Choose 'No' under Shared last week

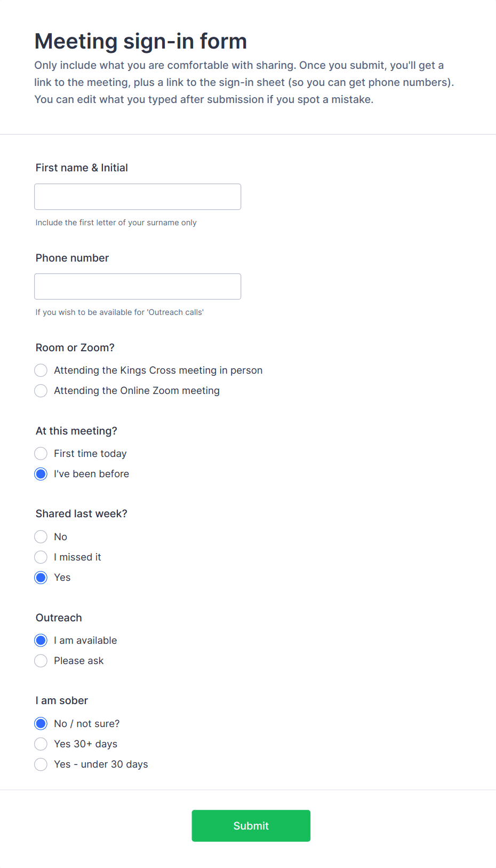(41, 536)
